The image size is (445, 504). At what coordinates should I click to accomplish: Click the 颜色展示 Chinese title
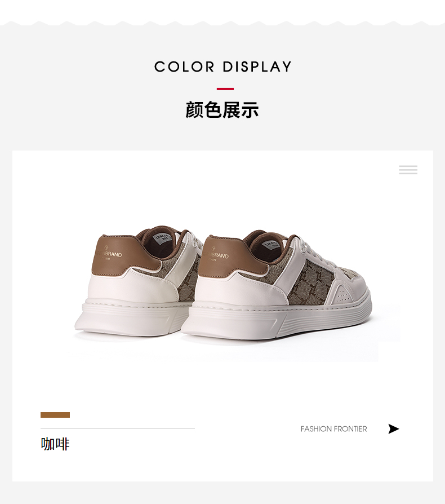coord(222,110)
